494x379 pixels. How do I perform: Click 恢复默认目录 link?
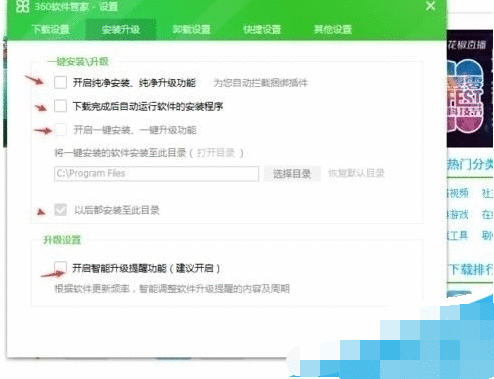(x=356, y=173)
